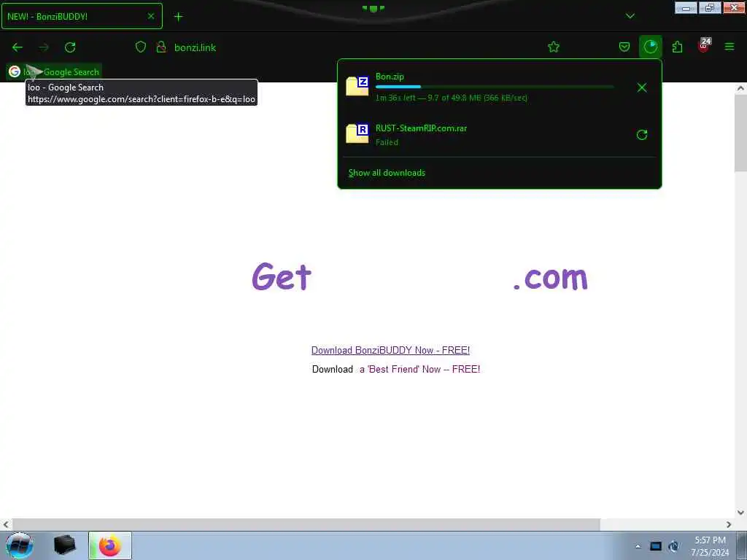Viewport: 747px width, 560px height.
Task: Click the Bon.zip download progress bar
Action: (x=495, y=87)
